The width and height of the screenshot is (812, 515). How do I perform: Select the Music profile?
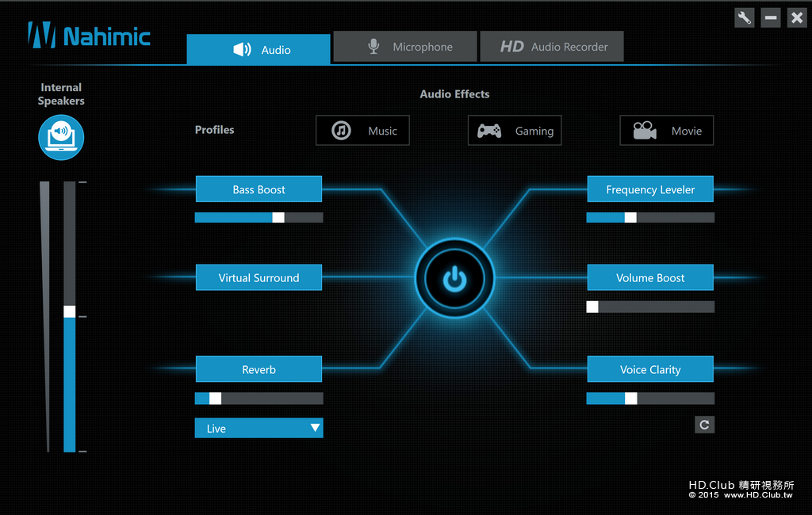(362, 131)
